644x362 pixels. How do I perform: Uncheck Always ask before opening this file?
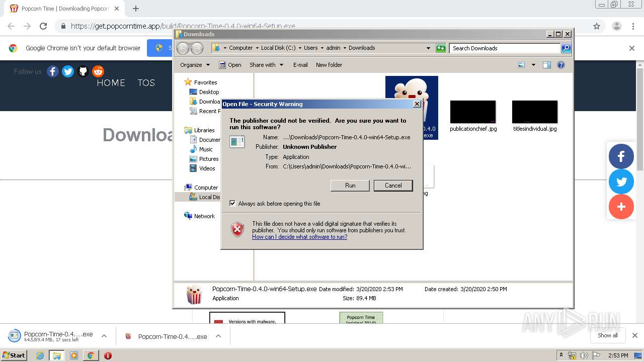click(x=232, y=204)
